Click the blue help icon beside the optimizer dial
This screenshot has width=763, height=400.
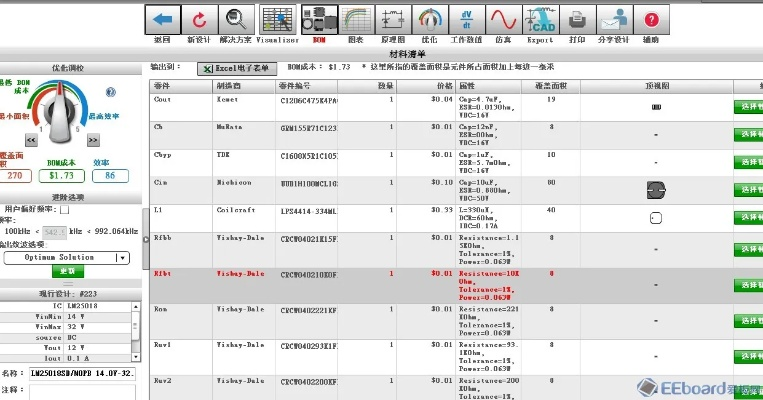click(x=110, y=92)
